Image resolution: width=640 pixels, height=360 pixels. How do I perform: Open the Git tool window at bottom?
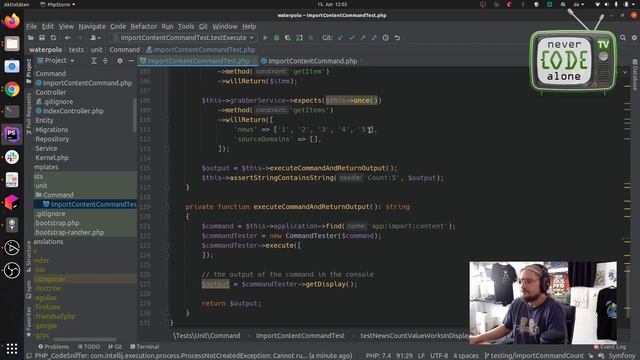[x=115, y=347]
